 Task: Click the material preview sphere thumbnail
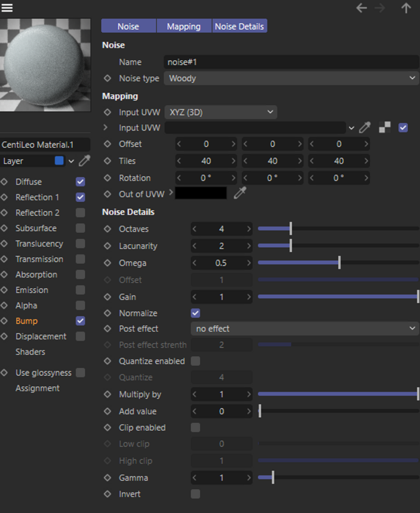(45, 65)
